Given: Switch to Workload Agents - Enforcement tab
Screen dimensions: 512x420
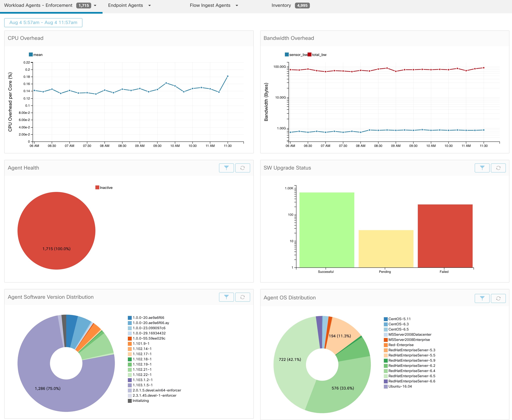Looking at the screenshot, I should click(38, 5).
